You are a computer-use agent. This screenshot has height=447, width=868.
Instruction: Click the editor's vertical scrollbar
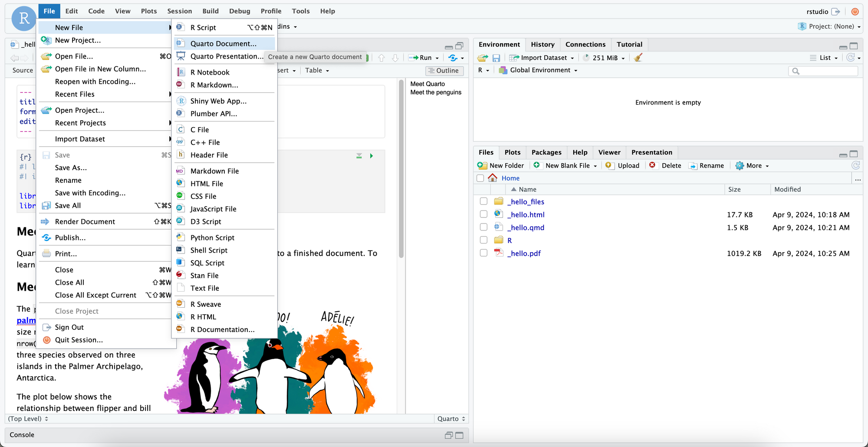click(401, 169)
